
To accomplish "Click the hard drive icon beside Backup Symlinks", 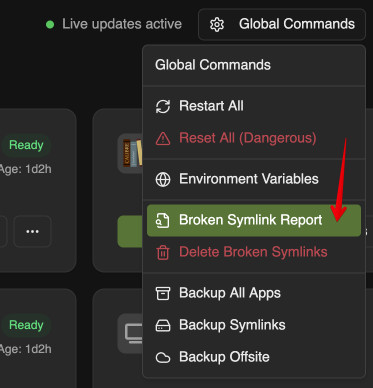I will (163, 325).
